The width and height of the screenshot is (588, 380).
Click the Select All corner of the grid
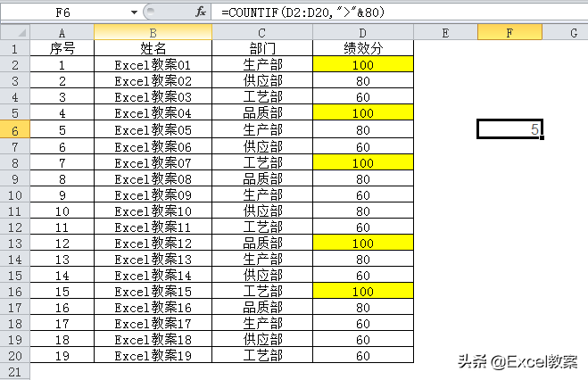click(x=14, y=32)
